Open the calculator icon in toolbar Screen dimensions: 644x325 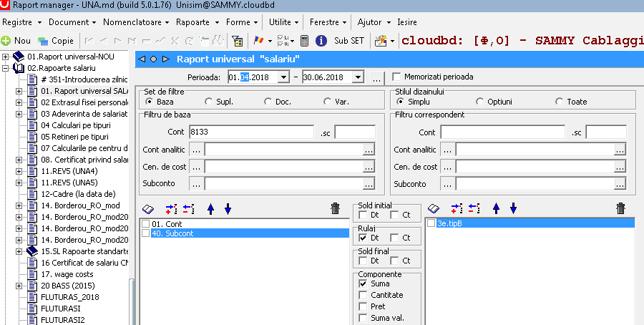pyautogui.click(x=304, y=41)
